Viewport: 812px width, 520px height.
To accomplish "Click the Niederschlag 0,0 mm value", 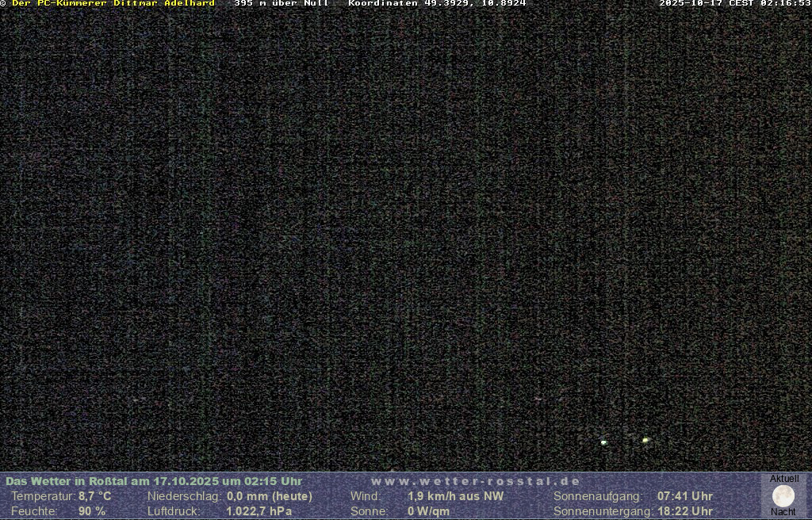I will [269, 496].
